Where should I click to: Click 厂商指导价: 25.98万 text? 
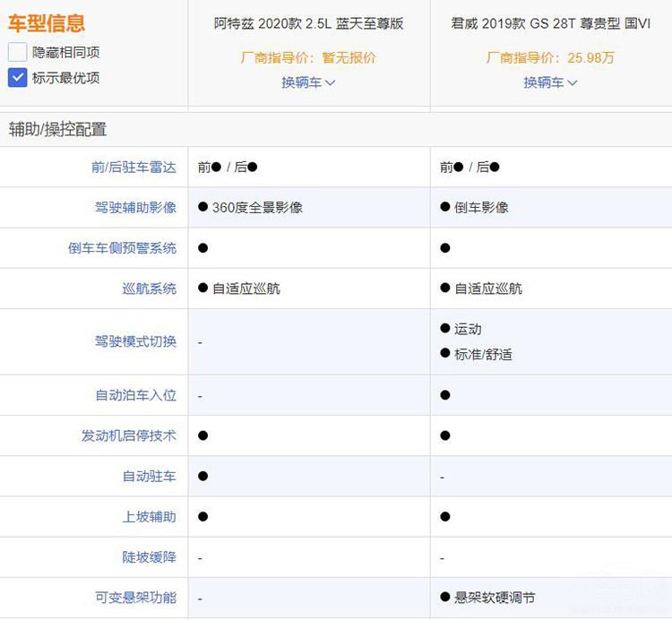(x=550, y=57)
